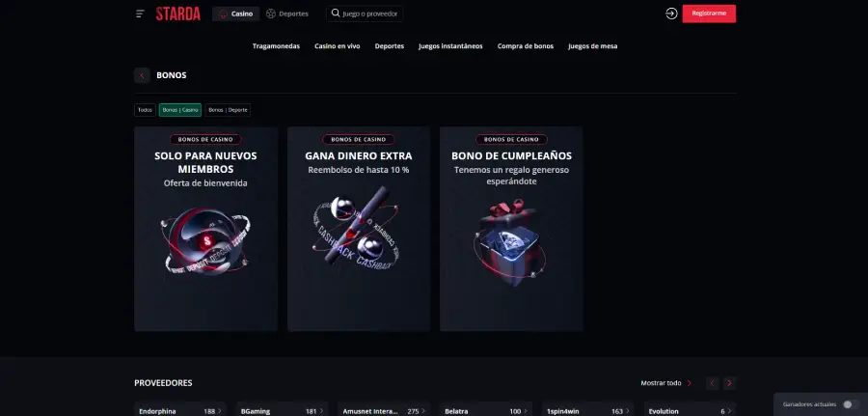
Task: Select the Todos bonus filter
Action: (145, 110)
